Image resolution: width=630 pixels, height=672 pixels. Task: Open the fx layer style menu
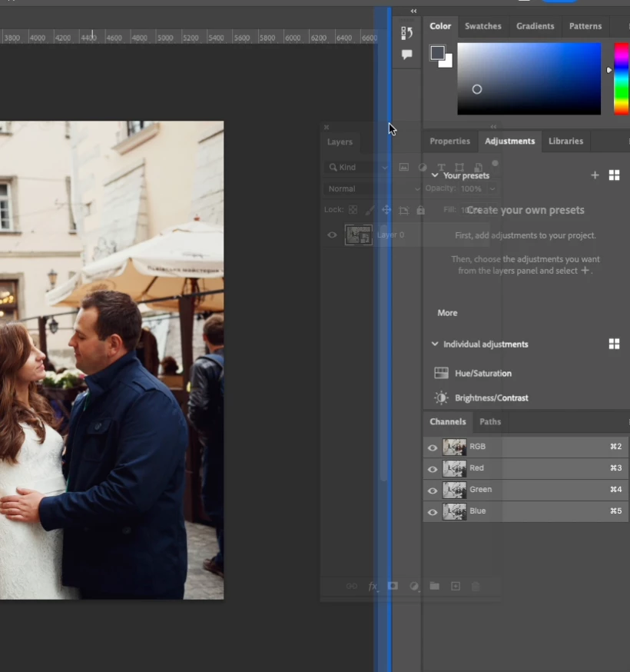coord(373,587)
